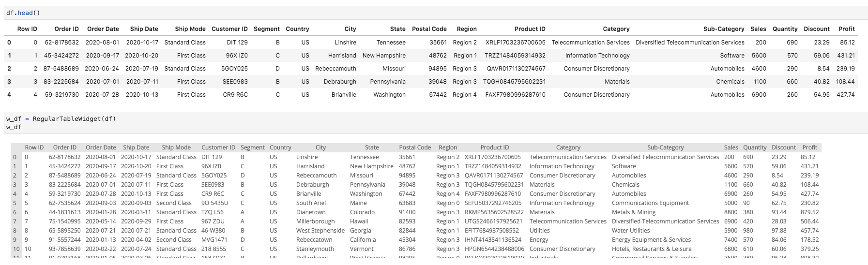Select the Water Utilities sub-category cell
This screenshot has width=868, height=265.
click(x=630, y=231)
